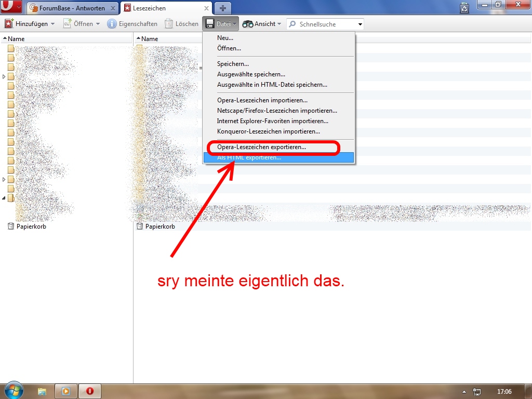Image resolution: width=532 pixels, height=399 pixels.
Task: Choose Internet Explorer-Favoriten importieren...
Action: click(x=278, y=121)
